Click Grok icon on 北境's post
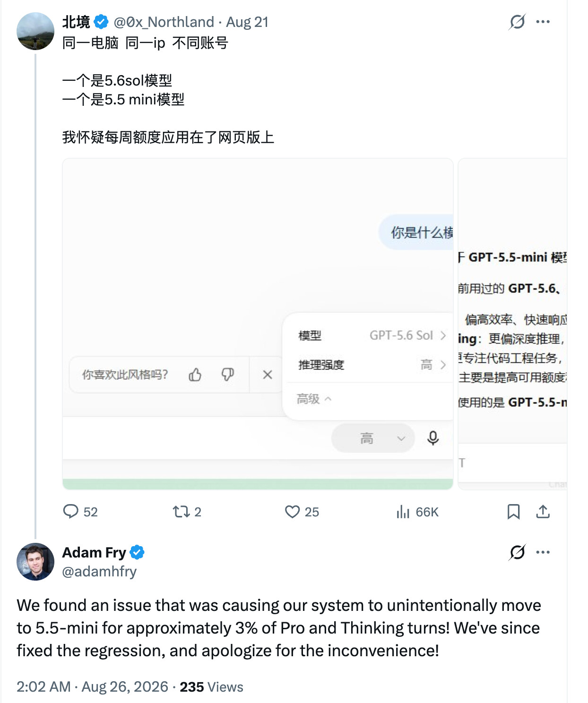The image size is (588, 703). click(x=517, y=22)
